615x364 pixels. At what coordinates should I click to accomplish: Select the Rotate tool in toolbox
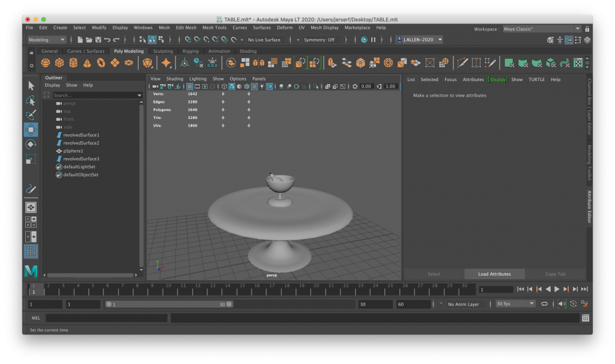pos(31,144)
